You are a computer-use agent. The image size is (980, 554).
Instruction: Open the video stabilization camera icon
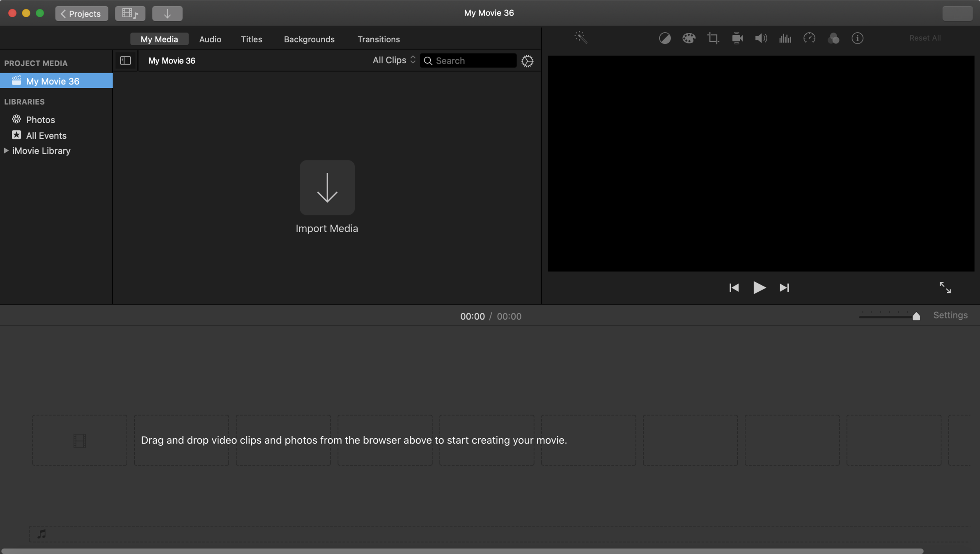coord(737,38)
